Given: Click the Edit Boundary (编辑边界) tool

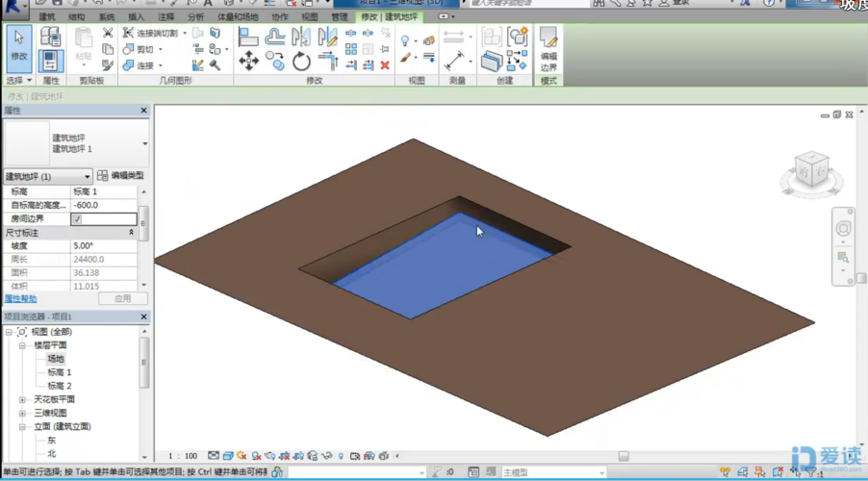Looking at the screenshot, I should tap(549, 48).
